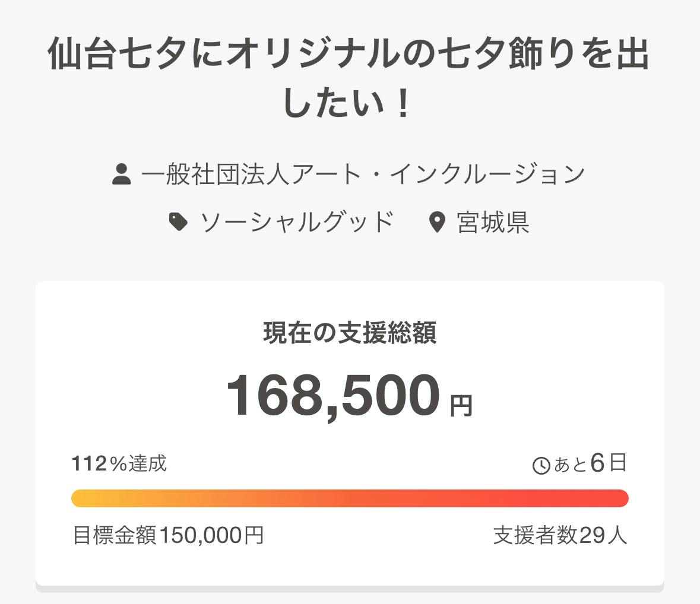
Task: Click the clock icon before あと6日
Action: coord(541,466)
